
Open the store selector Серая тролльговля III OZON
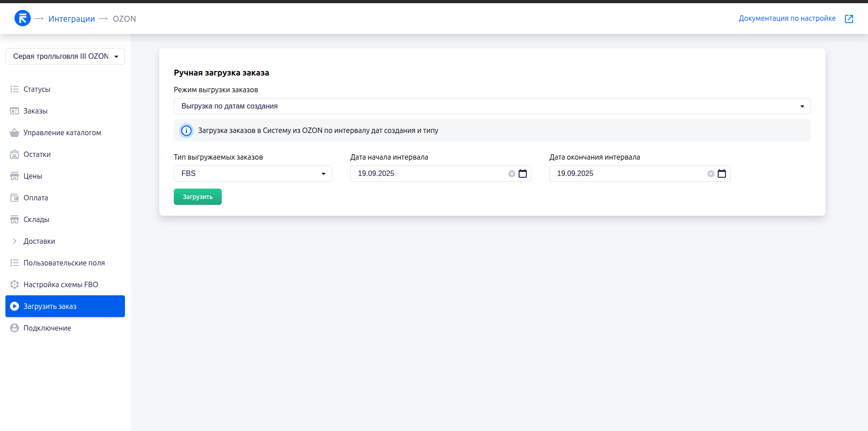pos(65,57)
